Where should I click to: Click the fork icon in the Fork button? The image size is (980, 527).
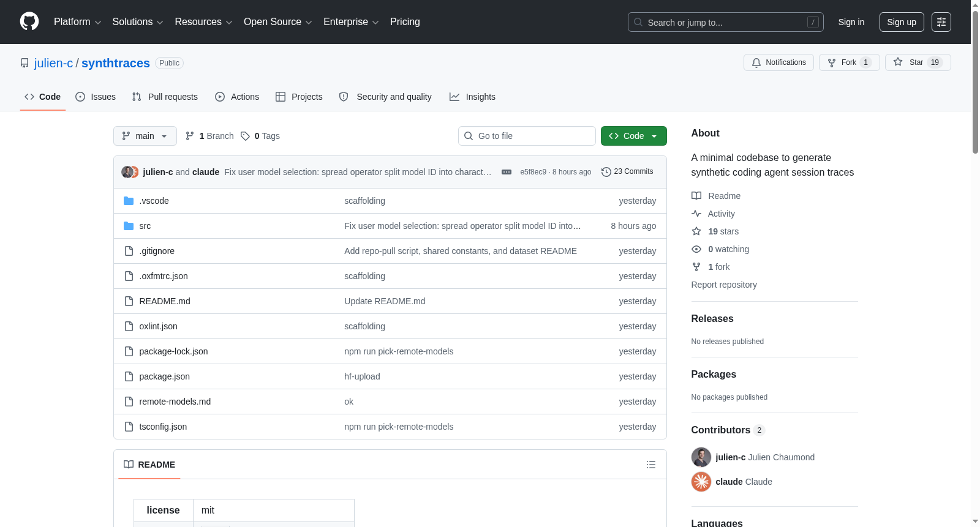[832, 62]
